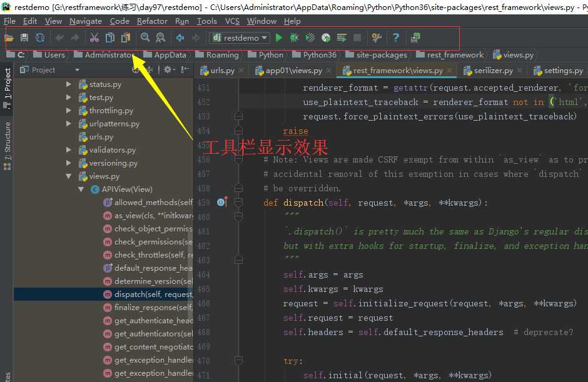Image resolution: width=588 pixels, height=382 pixels.
Task: Open the Project tool window side tab
Action: pyautogui.click(x=7, y=89)
